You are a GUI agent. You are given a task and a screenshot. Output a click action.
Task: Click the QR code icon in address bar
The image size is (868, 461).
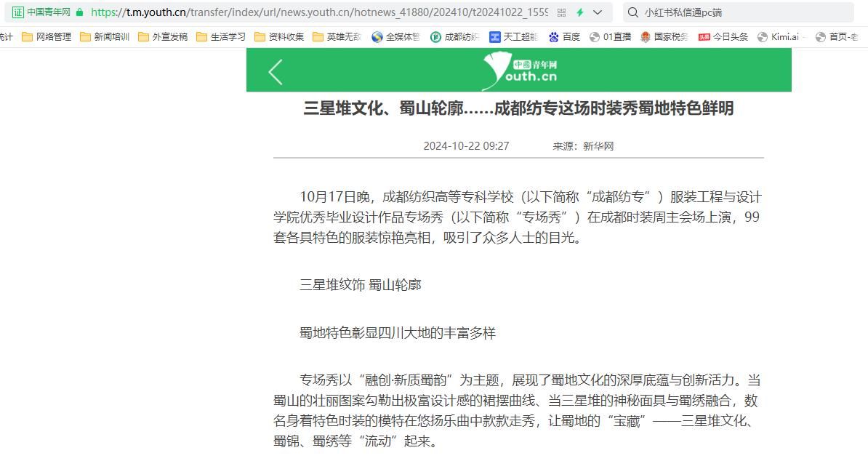click(x=561, y=12)
